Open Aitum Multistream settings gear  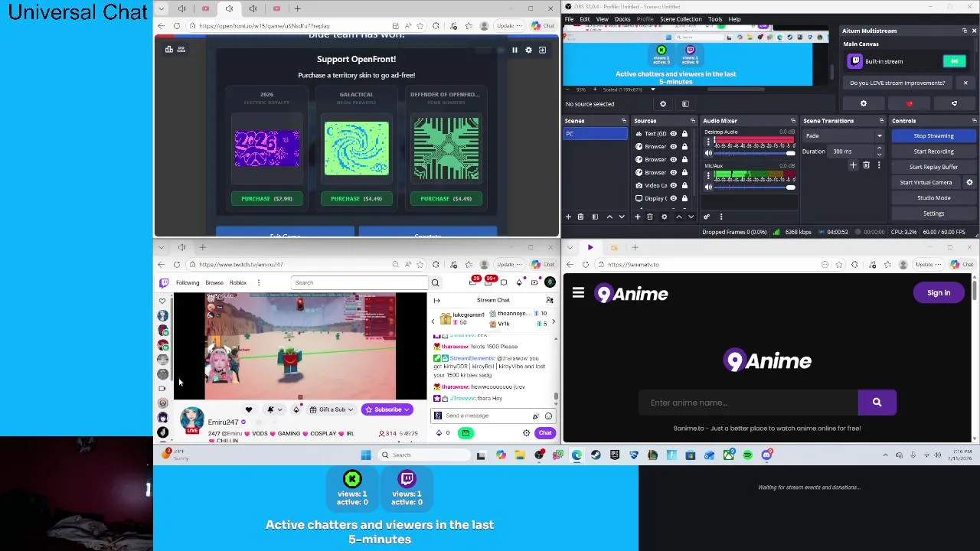(864, 103)
